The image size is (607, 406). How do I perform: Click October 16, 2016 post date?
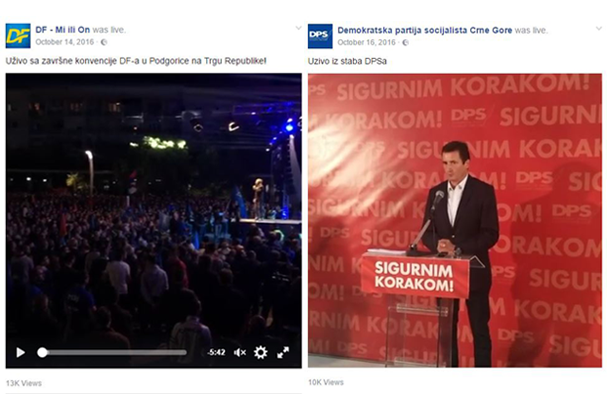pyautogui.click(x=366, y=42)
